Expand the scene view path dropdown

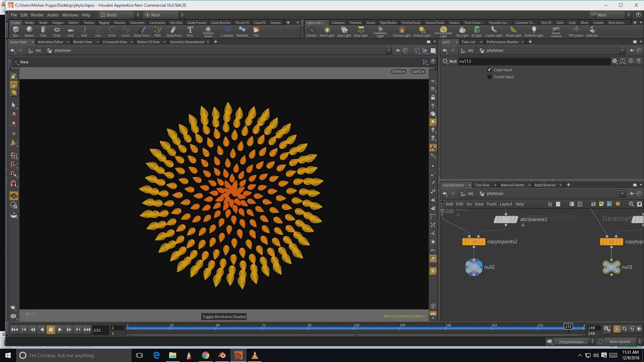pos(388,50)
